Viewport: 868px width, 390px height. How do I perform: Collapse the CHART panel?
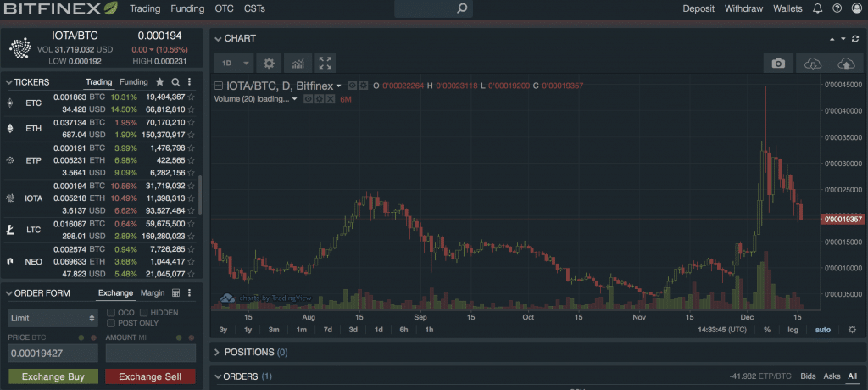218,39
